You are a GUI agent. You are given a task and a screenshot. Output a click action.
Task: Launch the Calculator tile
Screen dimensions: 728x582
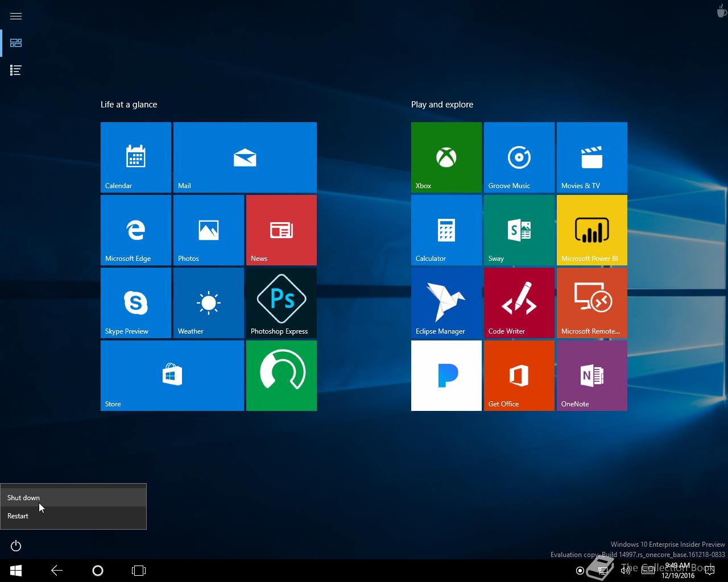click(446, 230)
